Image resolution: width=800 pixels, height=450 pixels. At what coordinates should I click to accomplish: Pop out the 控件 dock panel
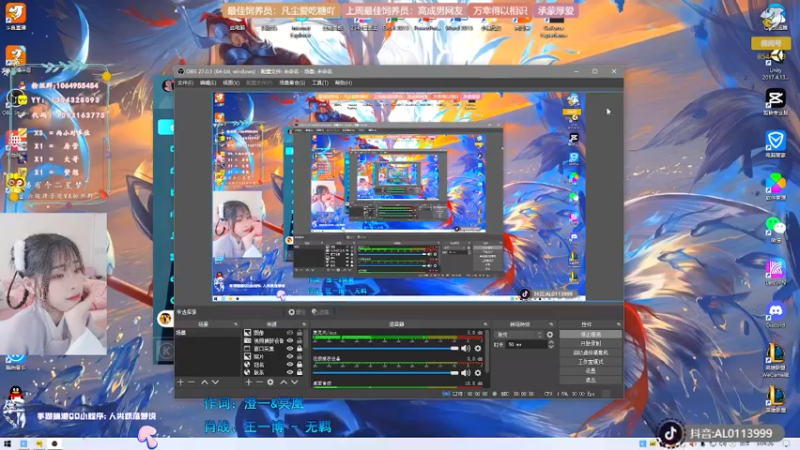pos(618,324)
